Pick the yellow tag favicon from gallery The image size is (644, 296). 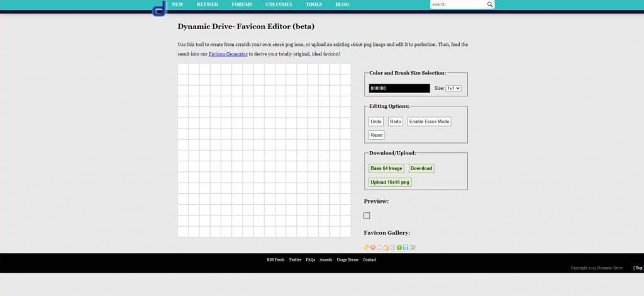(x=366, y=248)
